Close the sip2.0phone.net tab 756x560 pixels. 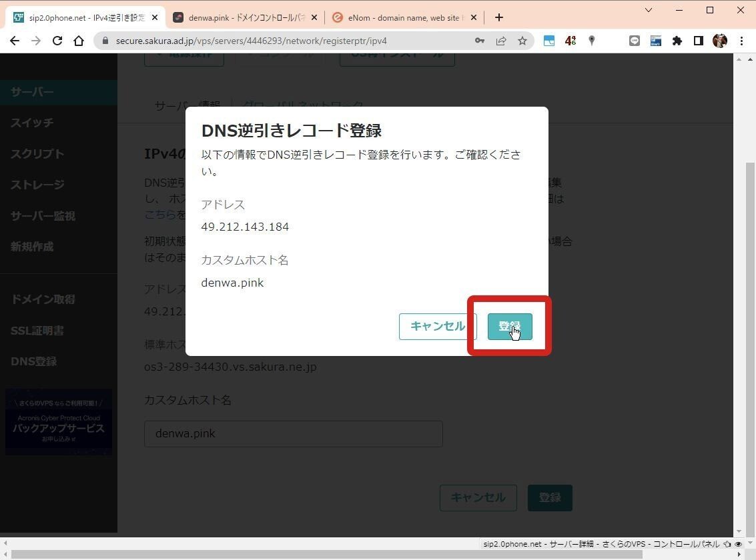[x=155, y=18]
